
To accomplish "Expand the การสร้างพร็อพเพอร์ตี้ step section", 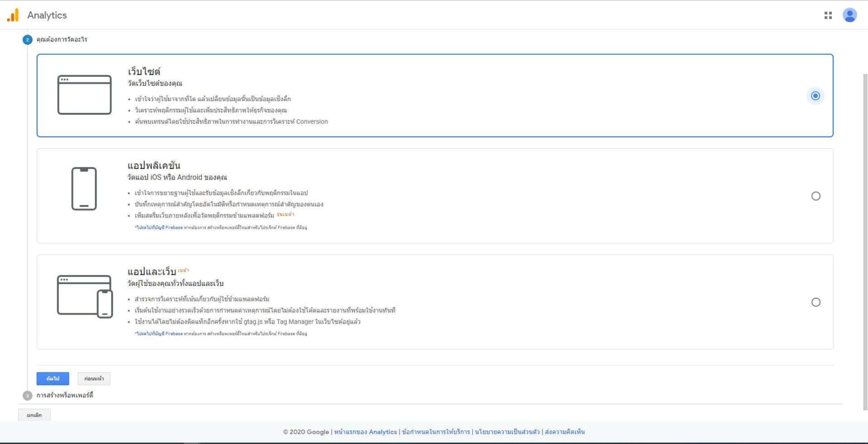I will 67,396.
